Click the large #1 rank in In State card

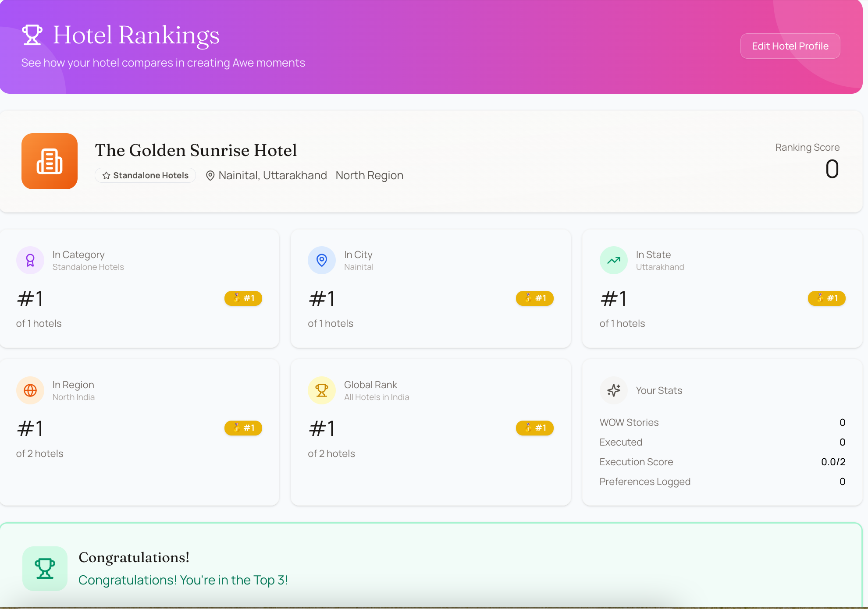[614, 299]
